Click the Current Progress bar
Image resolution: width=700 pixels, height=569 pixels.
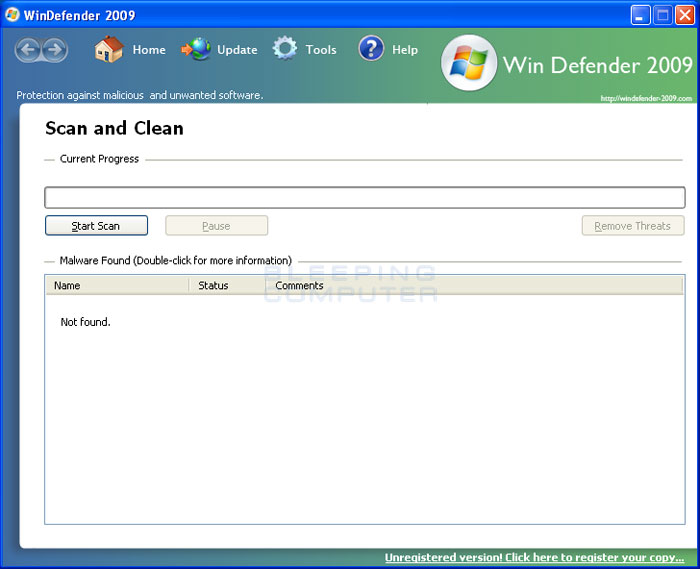[x=365, y=197]
